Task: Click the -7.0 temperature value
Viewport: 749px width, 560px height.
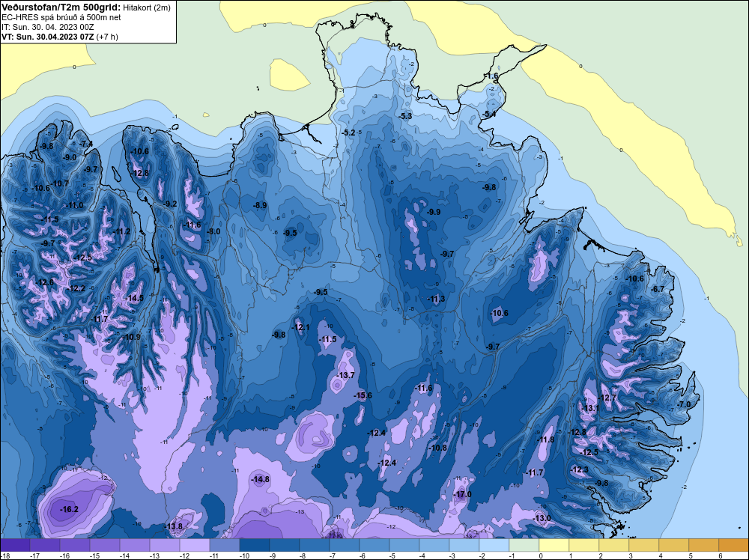Action: pos(684,404)
